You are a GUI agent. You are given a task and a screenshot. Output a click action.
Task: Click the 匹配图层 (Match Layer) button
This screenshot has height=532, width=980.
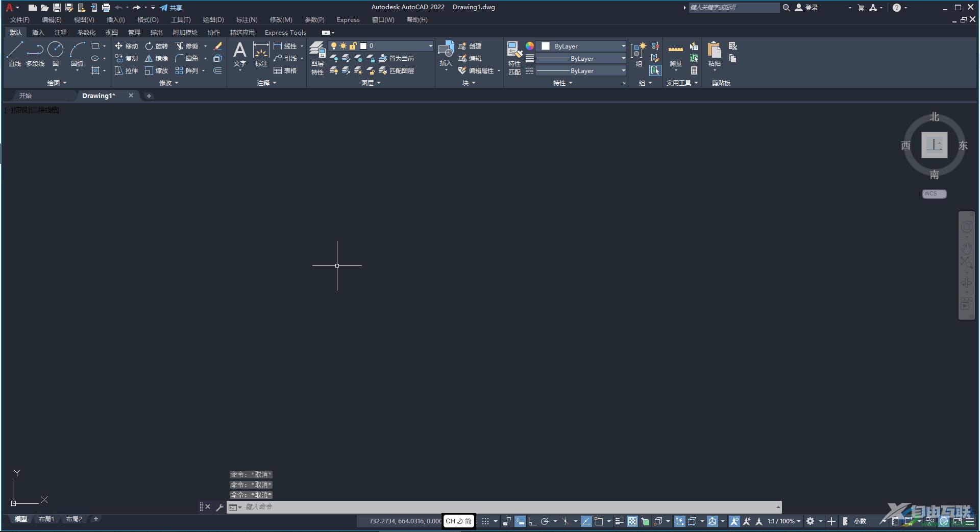tap(397, 70)
